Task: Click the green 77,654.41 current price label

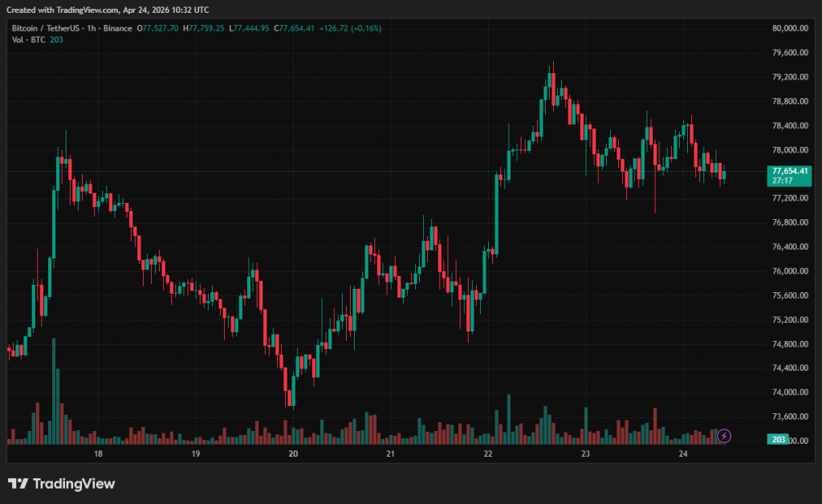Action: (789, 171)
